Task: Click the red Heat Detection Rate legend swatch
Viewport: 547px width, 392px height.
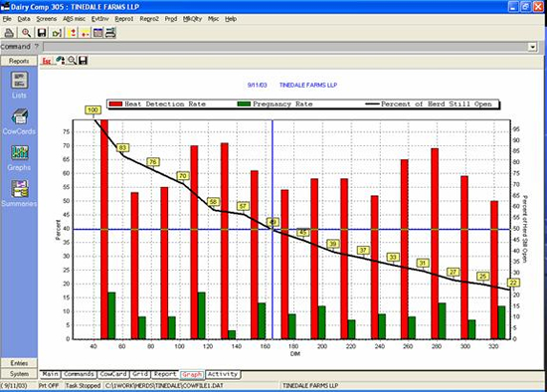Action: point(115,104)
